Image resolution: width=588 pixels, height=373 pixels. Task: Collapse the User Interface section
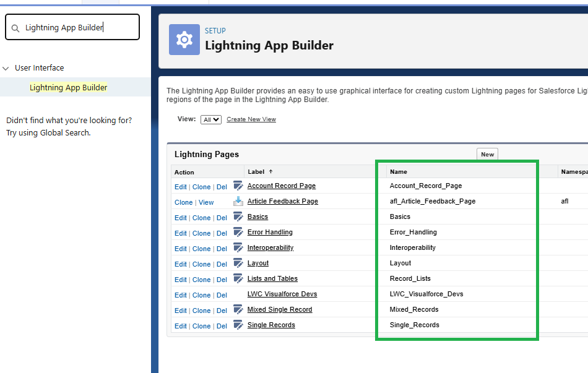(x=6, y=68)
